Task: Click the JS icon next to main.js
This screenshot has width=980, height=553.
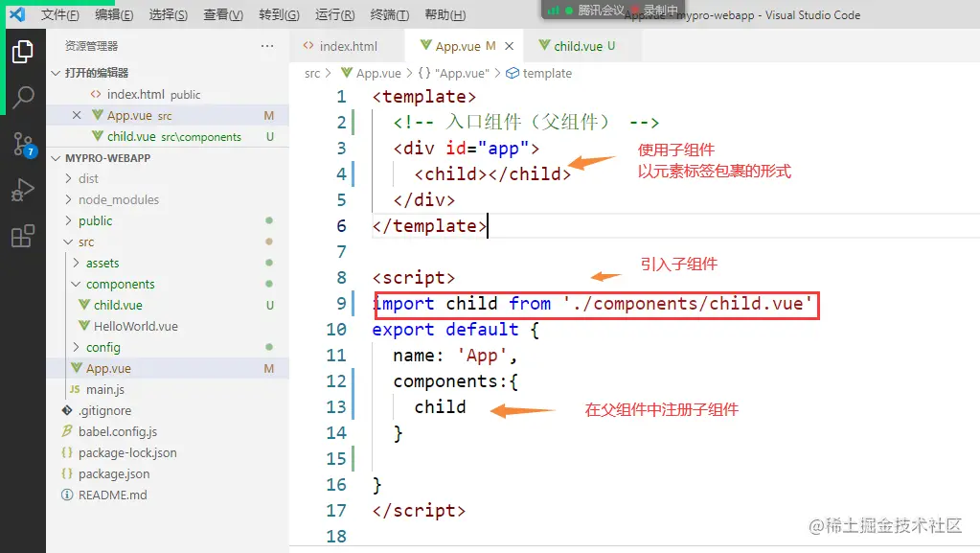Action: click(76, 389)
